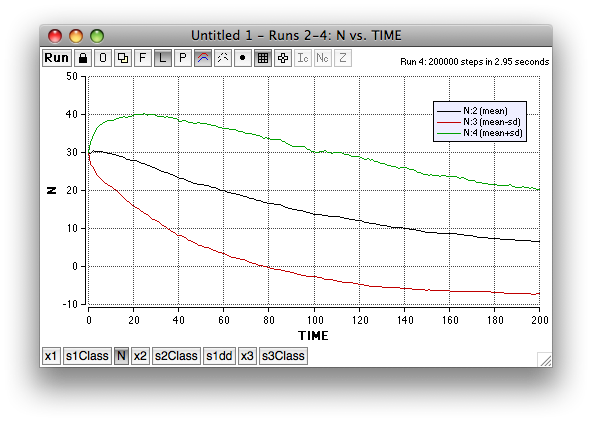Select the x1 variable tab
This screenshot has width=592, height=422.
tap(51, 356)
